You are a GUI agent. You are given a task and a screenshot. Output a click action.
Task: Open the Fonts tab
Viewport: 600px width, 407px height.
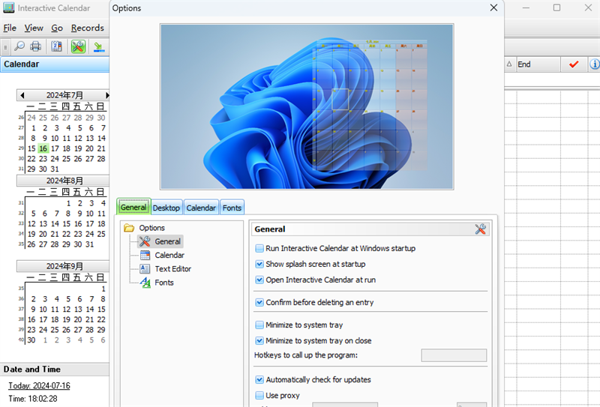231,207
